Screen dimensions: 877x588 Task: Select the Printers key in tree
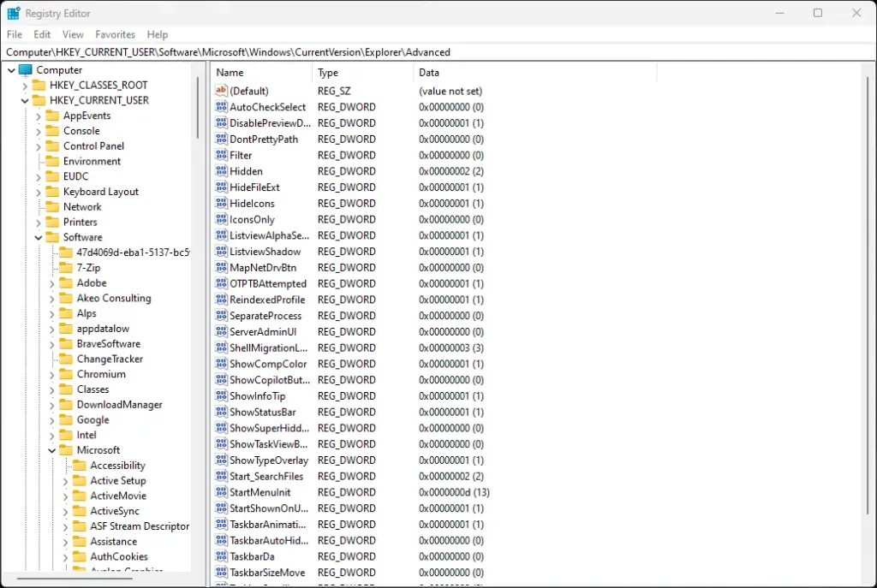(x=80, y=222)
